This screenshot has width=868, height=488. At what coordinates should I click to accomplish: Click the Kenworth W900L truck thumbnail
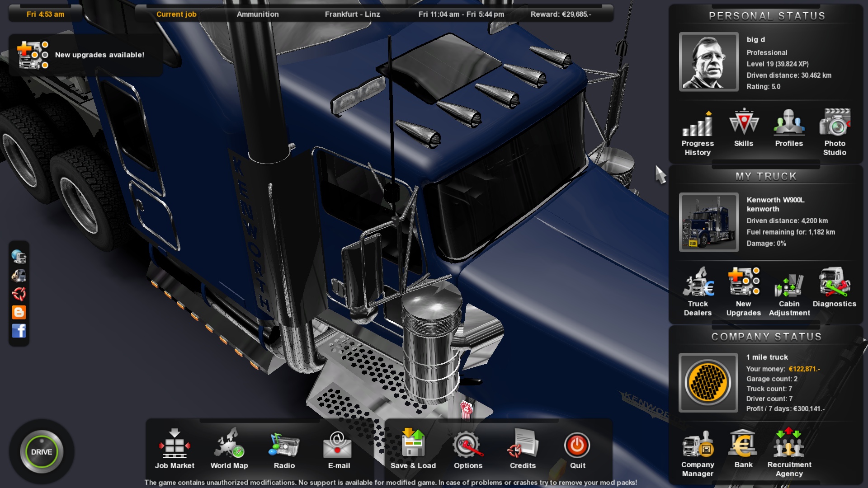(x=708, y=222)
